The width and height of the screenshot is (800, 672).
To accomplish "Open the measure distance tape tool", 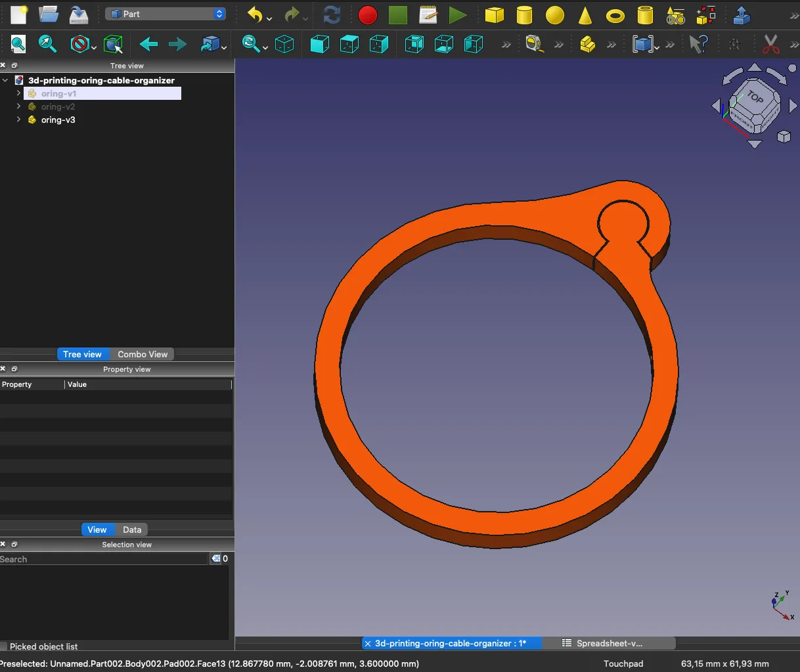I will click(535, 44).
